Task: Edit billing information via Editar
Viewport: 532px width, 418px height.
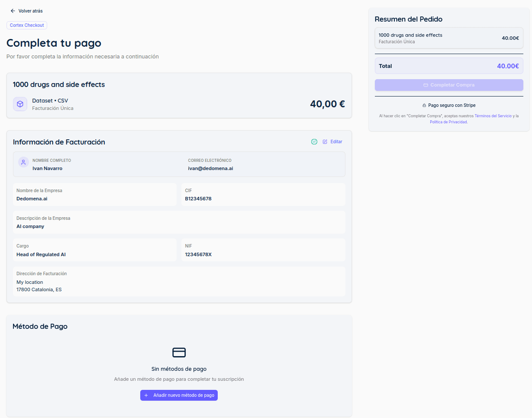Action: [x=332, y=142]
